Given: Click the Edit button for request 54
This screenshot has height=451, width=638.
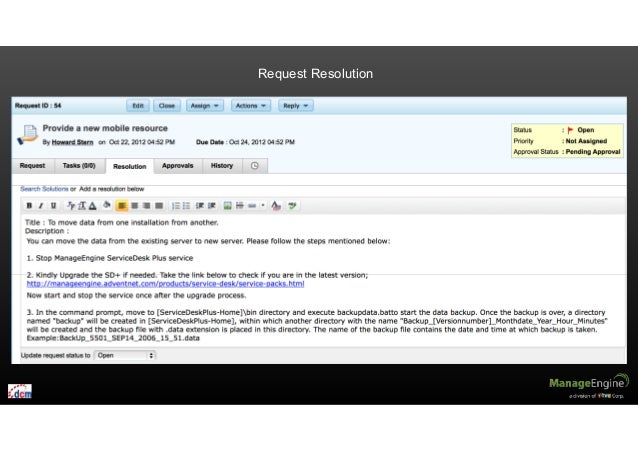Looking at the screenshot, I should pyautogui.click(x=138, y=106).
